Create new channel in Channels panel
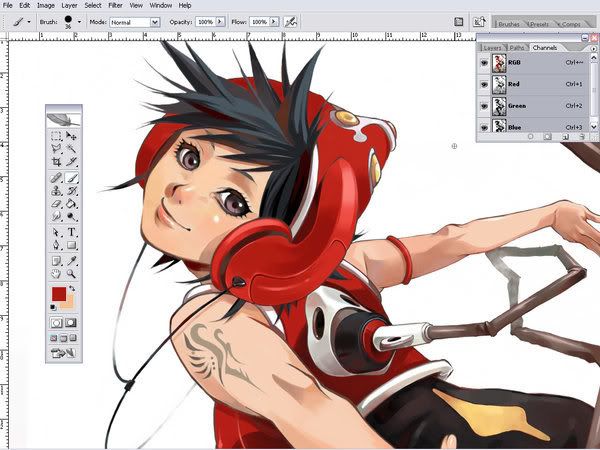 tap(565, 137)
